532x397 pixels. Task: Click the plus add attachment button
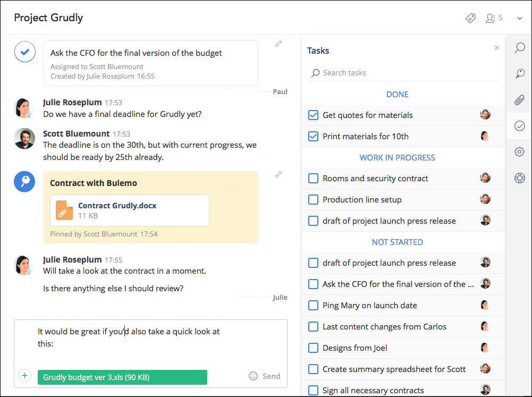click(x=24, y=376)
